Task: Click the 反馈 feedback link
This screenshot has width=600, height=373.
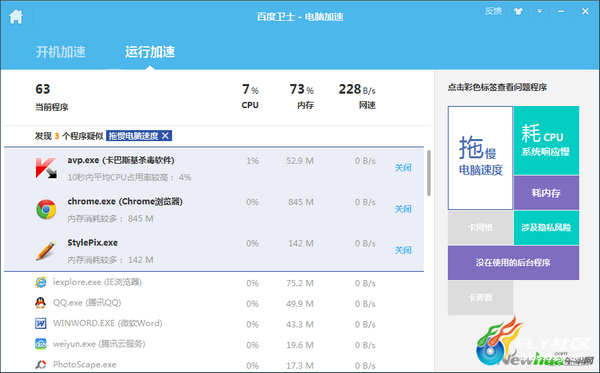Action: point(493,11)
